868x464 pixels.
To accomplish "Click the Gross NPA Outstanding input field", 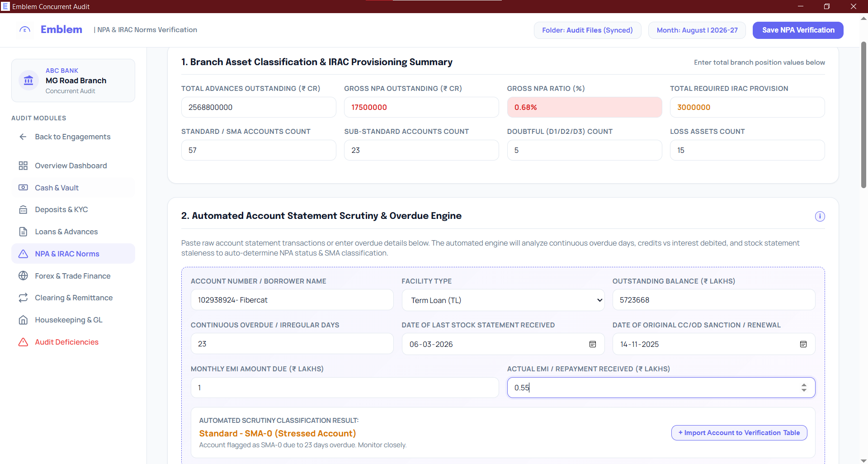I will coord(421,107).
